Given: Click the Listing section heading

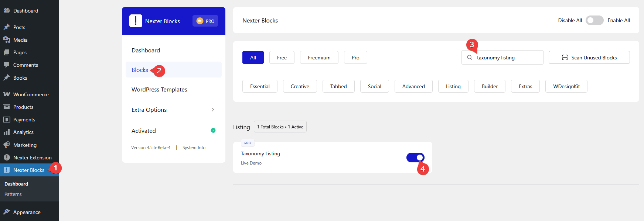Looking at the screenshot, I should click(x=242, y=127).
